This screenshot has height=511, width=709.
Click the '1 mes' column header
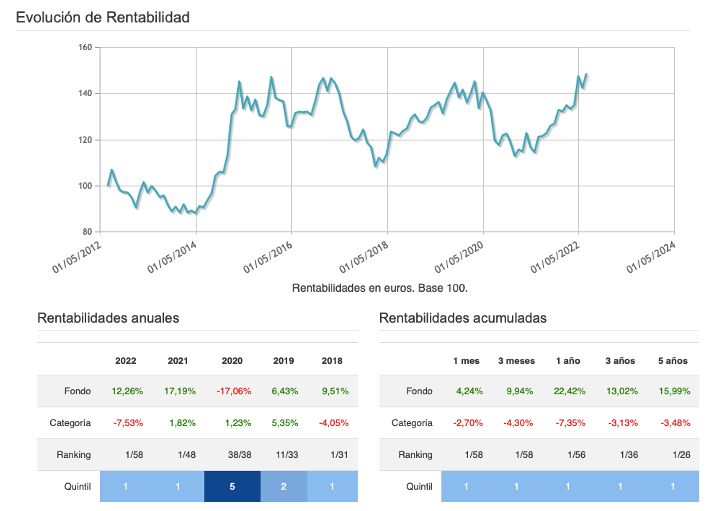coord(469,361)
